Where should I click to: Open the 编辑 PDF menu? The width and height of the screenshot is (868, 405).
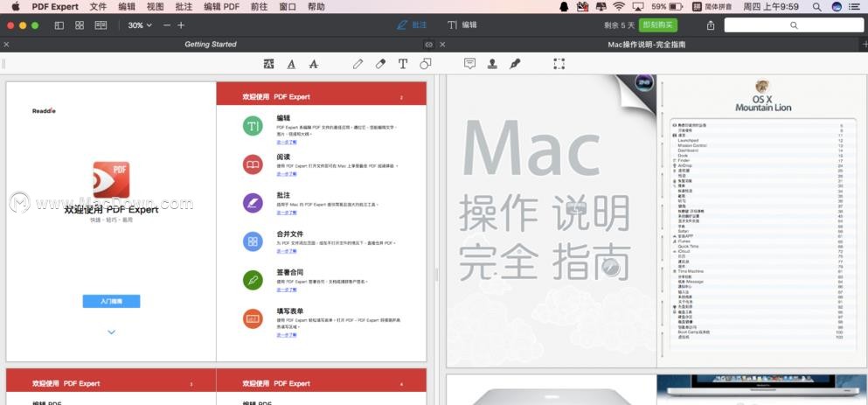click(221, 7)
